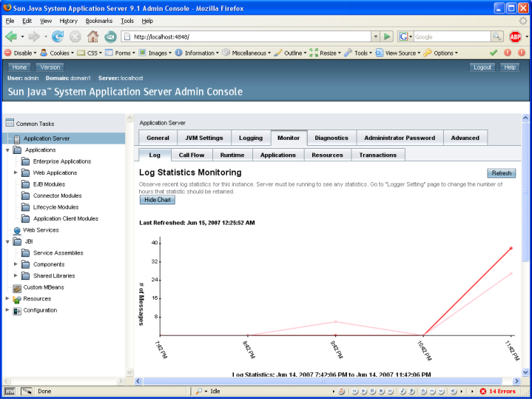Open the CSS toolbar dropdown
This screenshot has height=399, width=532.
90,53
